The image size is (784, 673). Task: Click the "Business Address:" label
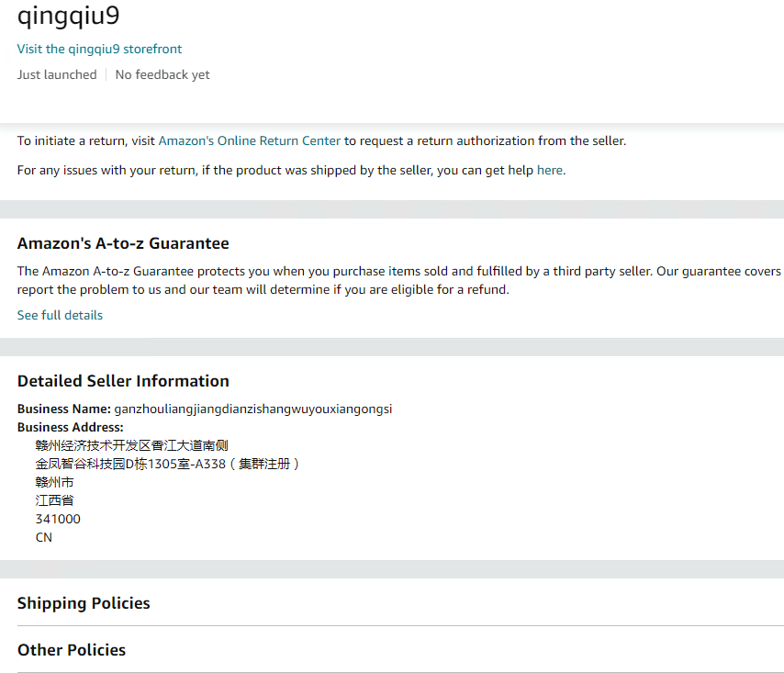point(70,427)
